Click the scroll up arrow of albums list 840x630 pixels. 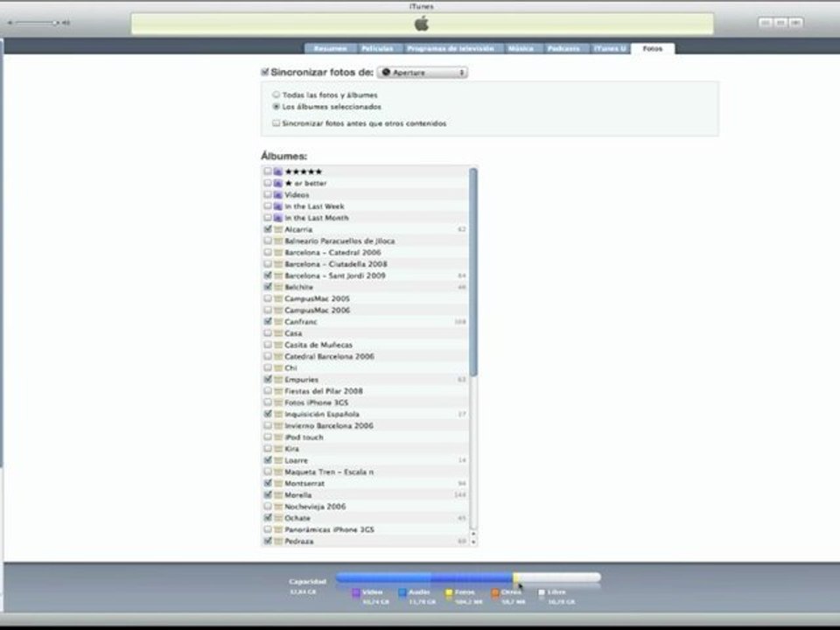point(473,534)
